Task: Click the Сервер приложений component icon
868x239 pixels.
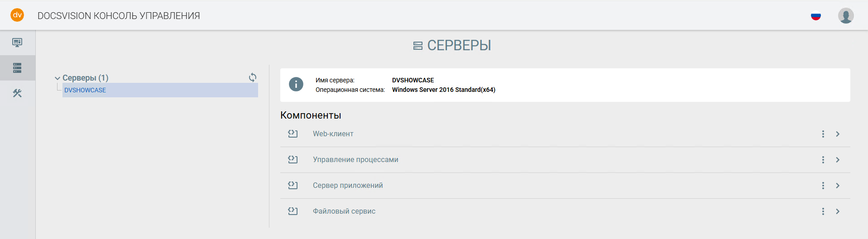Action: pyautogui.click(x=293, y=185)
